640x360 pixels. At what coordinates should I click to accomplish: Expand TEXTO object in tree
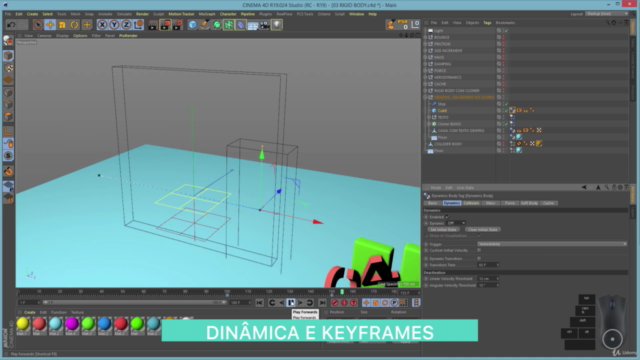[429, 117]
